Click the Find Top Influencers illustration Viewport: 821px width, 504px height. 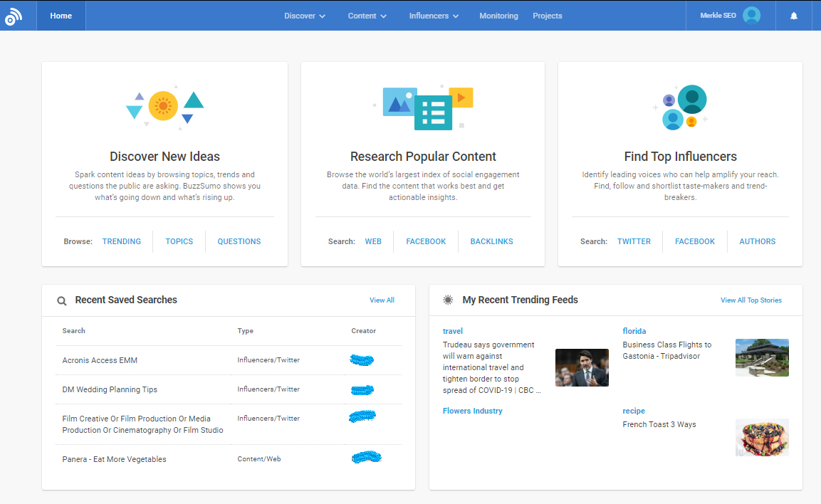(x=681, y=107)
